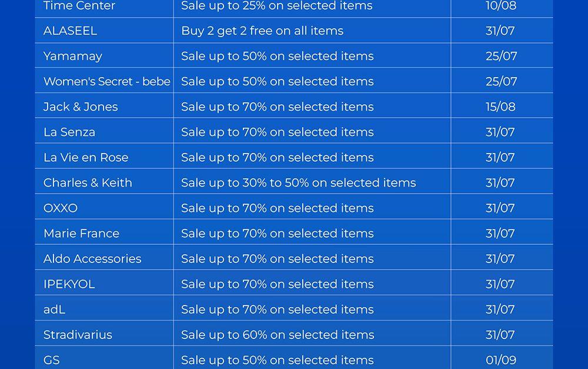588x369 pixels.
Task: Select the 01/09 end date cell
Action: 501,360
